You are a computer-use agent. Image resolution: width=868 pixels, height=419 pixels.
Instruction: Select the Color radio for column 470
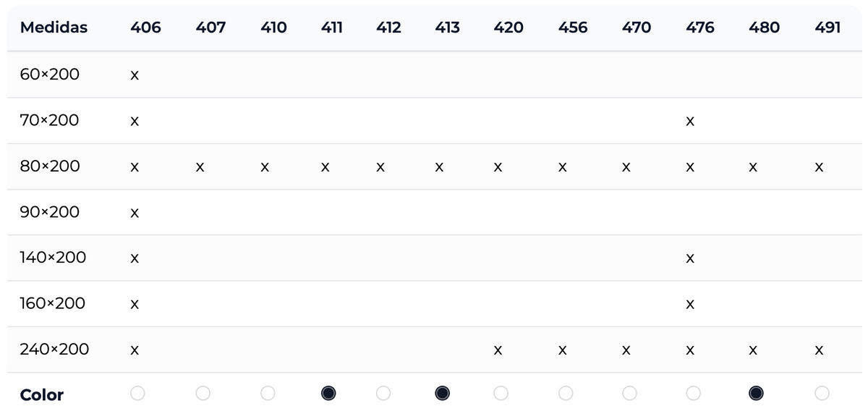click(630, 393)
